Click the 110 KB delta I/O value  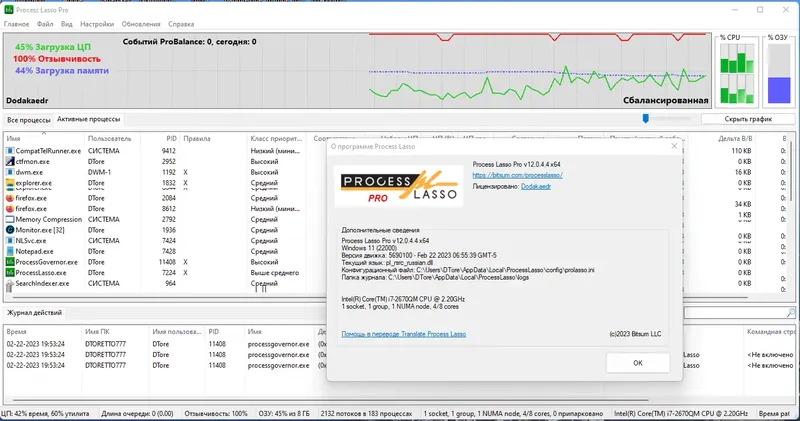click(741, 151)
